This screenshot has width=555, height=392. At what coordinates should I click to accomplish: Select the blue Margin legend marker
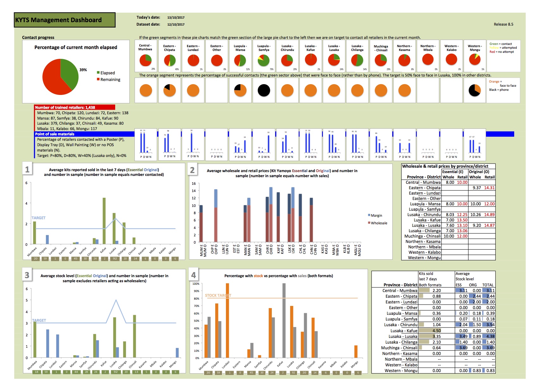pyautogui.click(x=369, y=215)
